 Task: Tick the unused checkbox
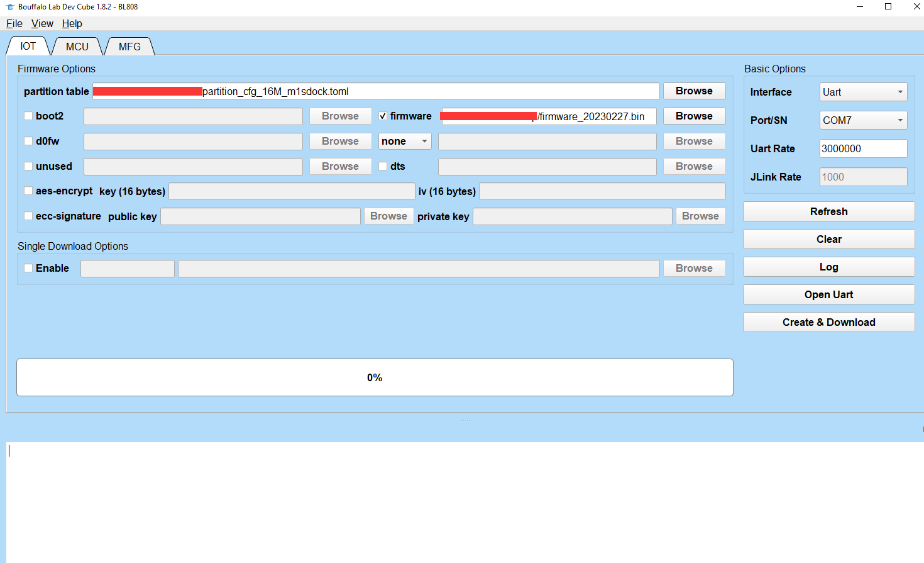(28, 166)
